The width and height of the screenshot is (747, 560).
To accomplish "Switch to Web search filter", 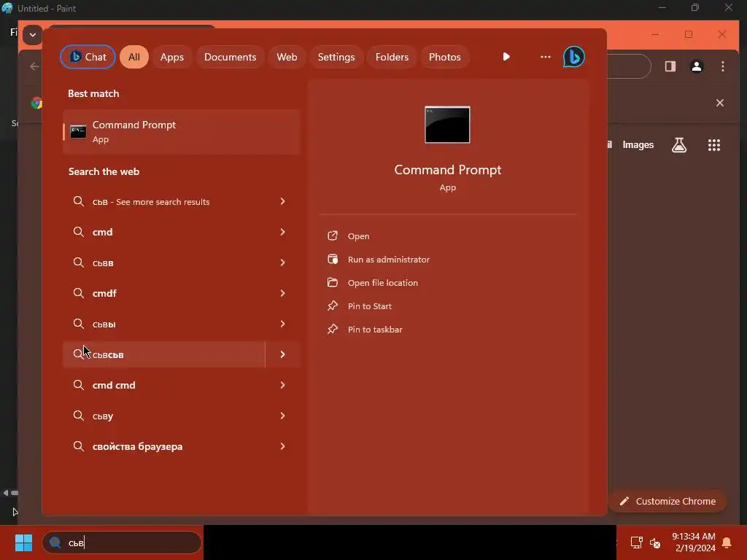I will pos(287,57).
